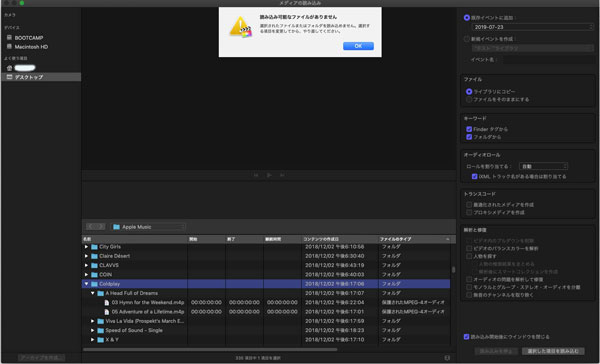Go to previous clip control

(x=256, y=175)
